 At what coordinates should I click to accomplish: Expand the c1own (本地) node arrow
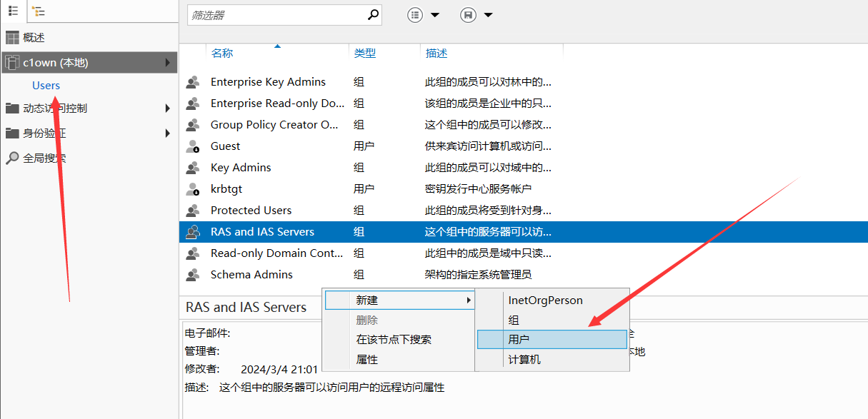(x=168, y=63)
